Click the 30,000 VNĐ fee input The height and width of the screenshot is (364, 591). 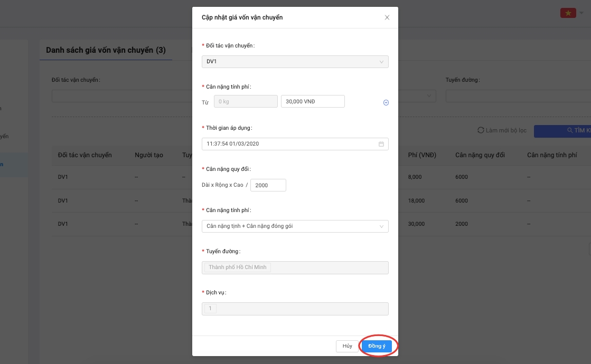313,101
